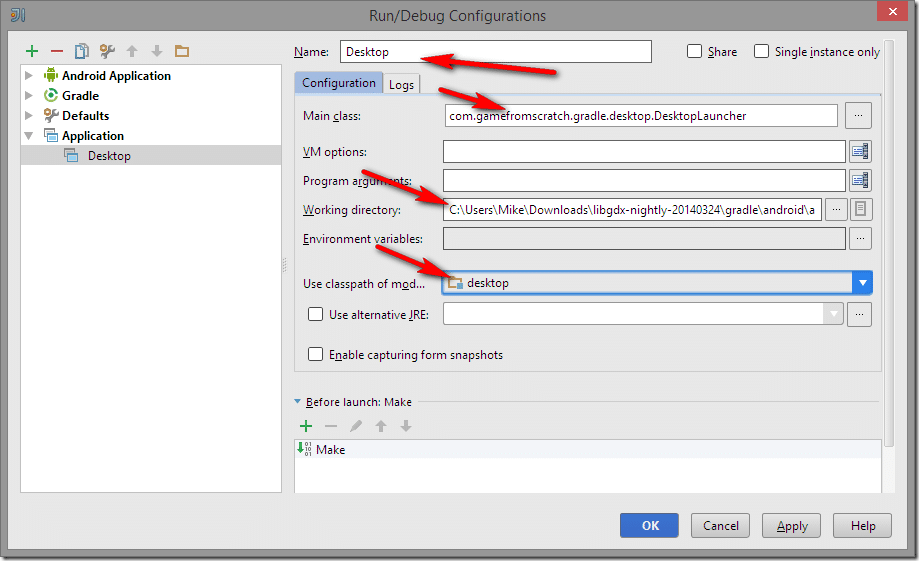The height and width of the screenshot is (561, 919).
Task: Click the Main class text field
Action: (641, 115)
